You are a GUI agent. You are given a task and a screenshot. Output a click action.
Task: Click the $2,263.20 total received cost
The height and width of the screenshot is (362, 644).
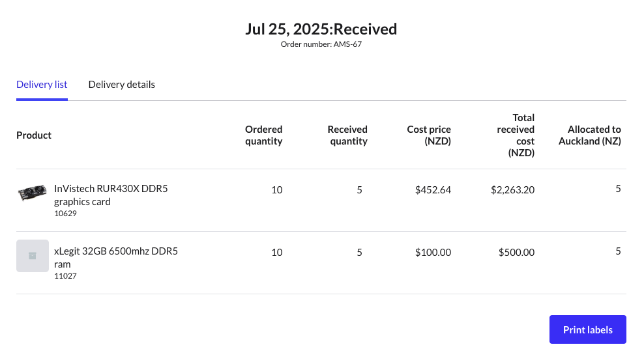(x=513, y=190)
